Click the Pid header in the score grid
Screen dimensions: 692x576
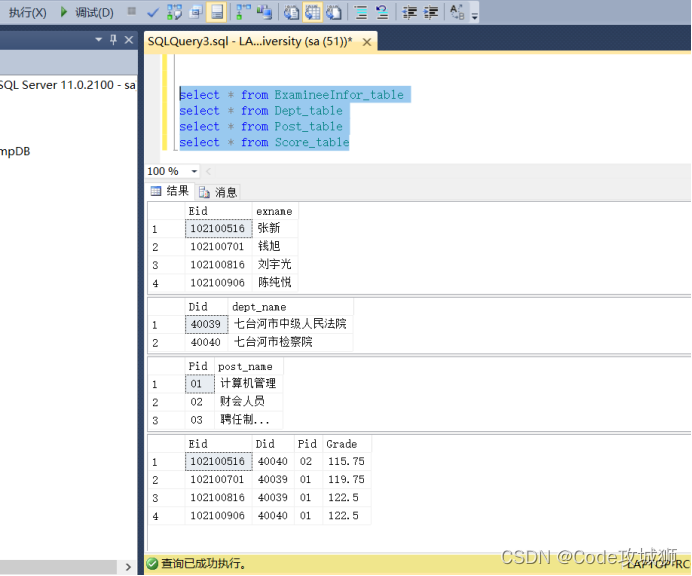[308, 444]
